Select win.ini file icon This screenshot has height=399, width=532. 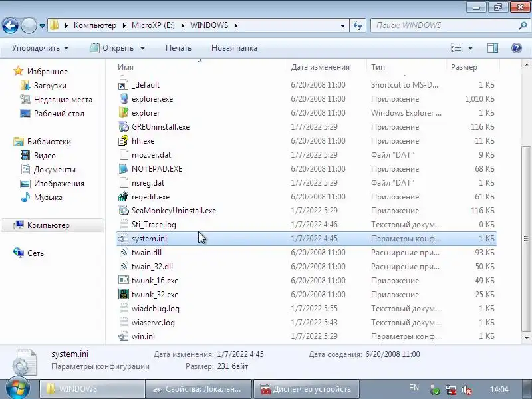(123, 336)
